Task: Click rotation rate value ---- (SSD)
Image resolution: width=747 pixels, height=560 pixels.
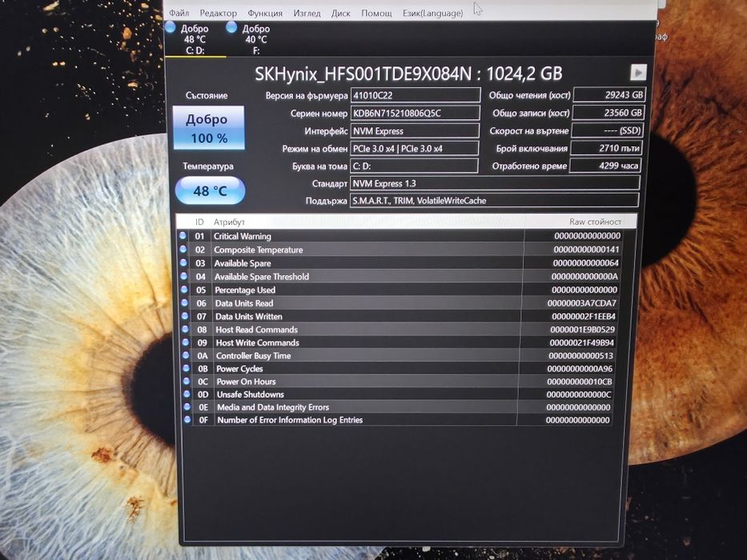Action: coord(607,130)
